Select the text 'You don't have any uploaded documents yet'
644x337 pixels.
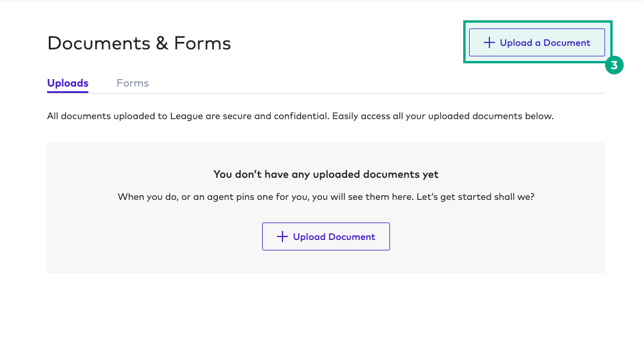(326, 174)
